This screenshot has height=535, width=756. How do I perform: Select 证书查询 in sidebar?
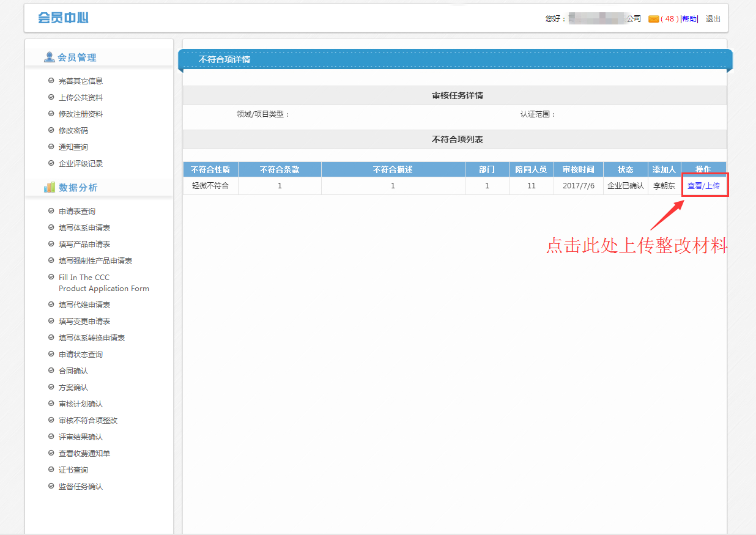[x=73, y=470]
